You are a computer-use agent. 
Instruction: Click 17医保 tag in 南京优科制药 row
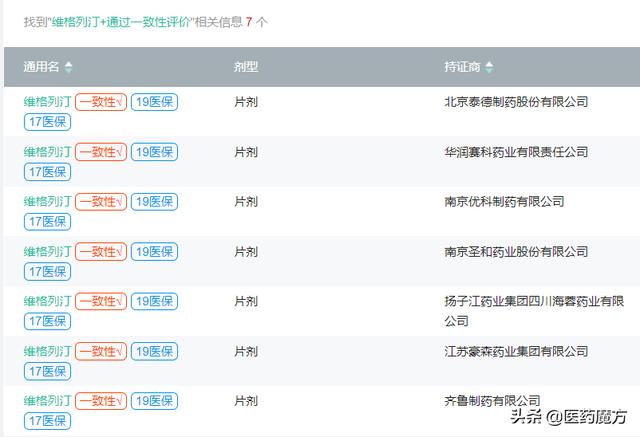tap(47, 222)
